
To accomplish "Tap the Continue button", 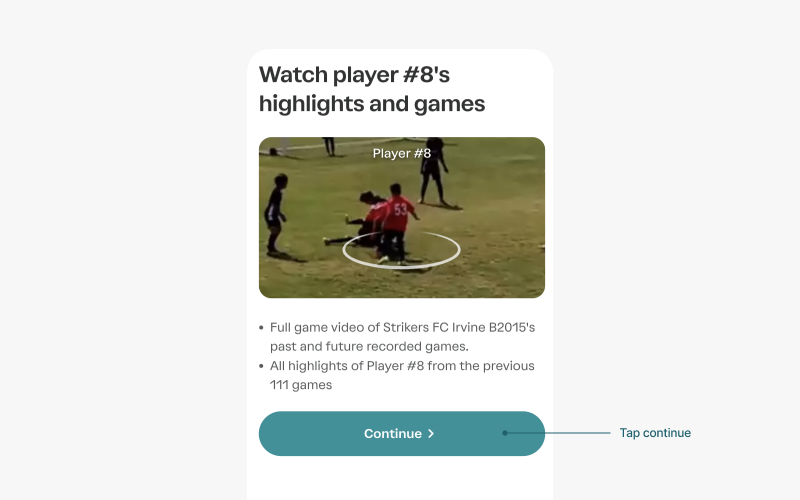I will 402,434.
